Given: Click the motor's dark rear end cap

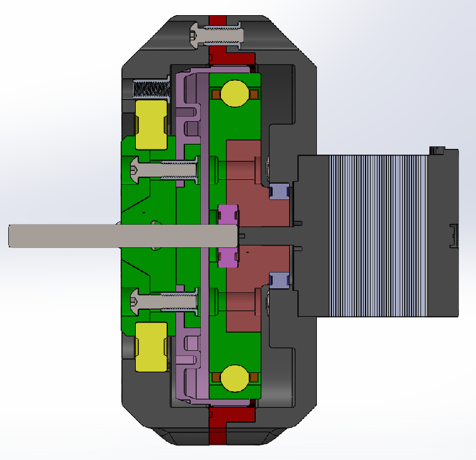Looking at the screenshot, I should coord(443,236).
